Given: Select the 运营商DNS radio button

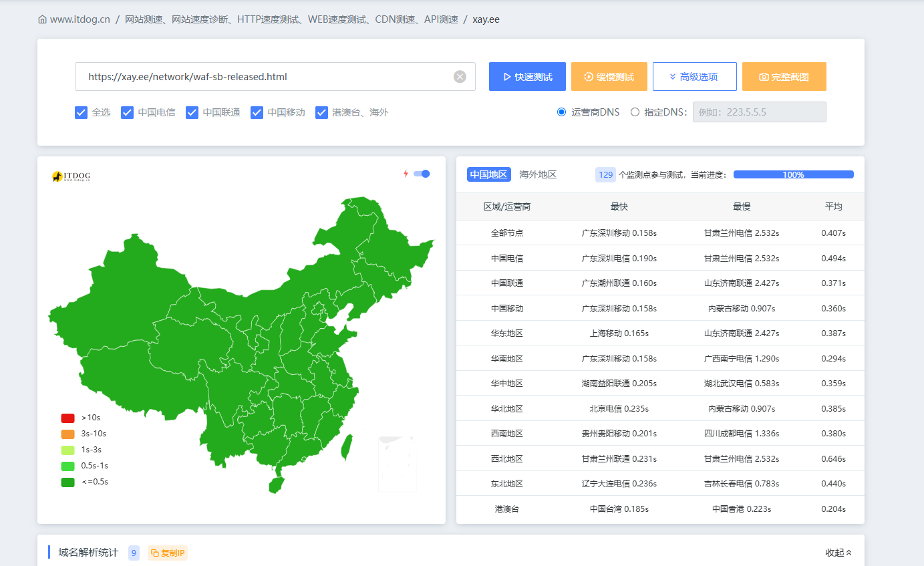Looking at the screenshot, I should (561, 112).
